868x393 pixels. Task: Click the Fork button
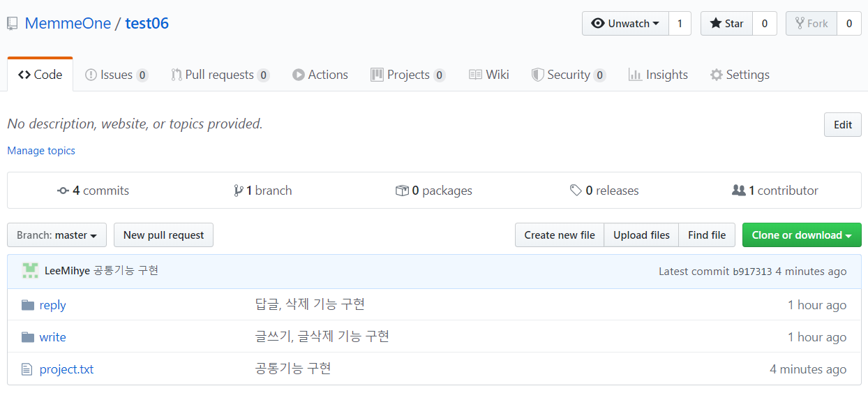tap(811, 24)
